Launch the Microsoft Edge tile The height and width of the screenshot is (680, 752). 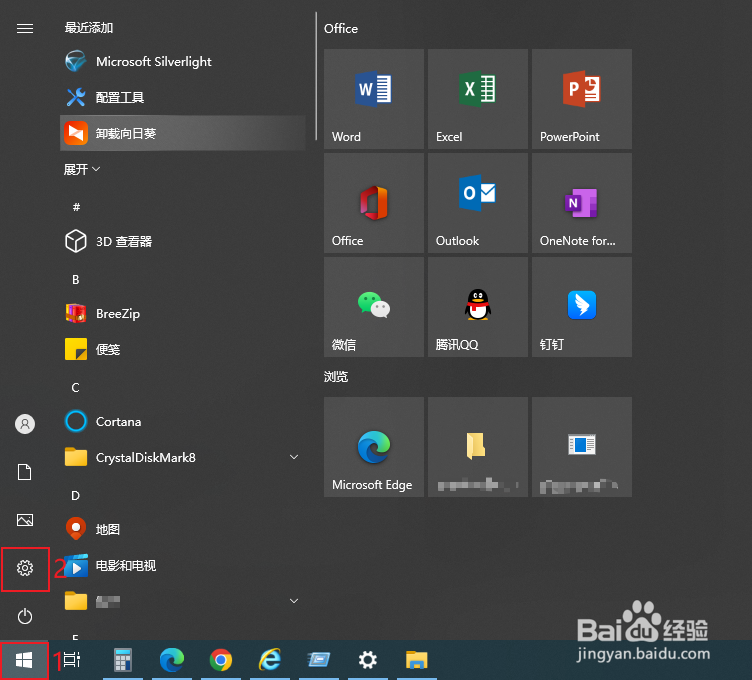(374, 447)
